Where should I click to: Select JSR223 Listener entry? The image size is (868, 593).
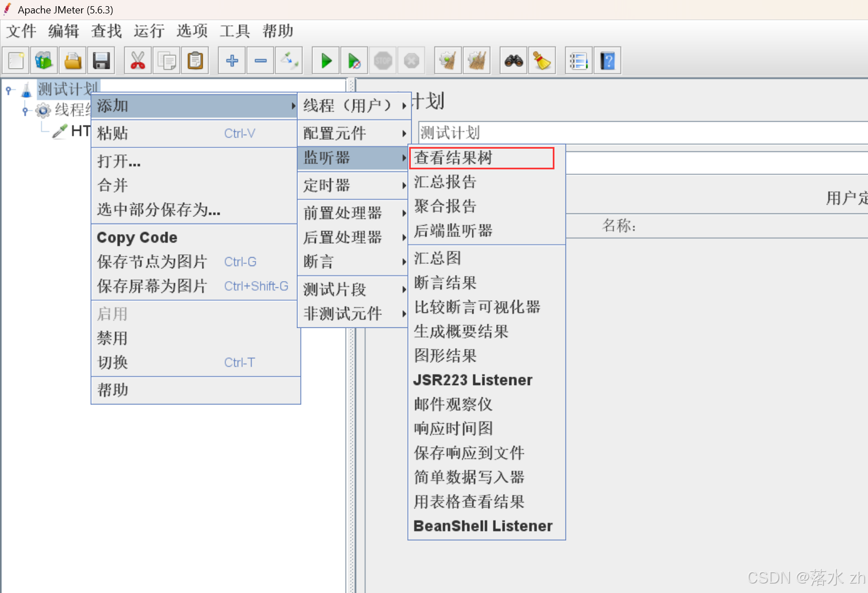(487, 380)
